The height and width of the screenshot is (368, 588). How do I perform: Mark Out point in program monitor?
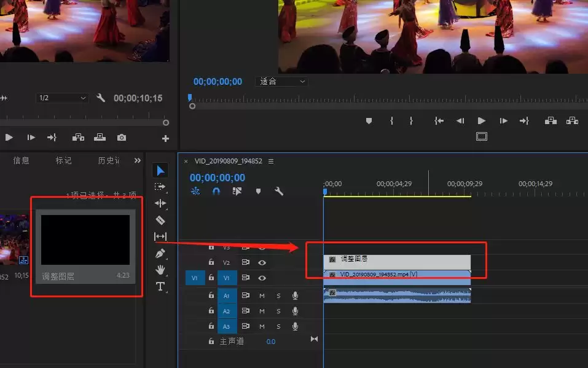tap(412, 121)
